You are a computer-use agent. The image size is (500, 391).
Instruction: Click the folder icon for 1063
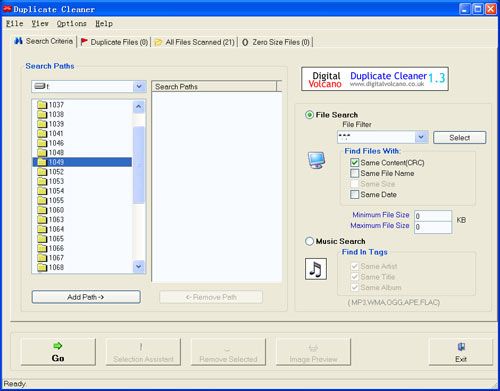(42, 220)
